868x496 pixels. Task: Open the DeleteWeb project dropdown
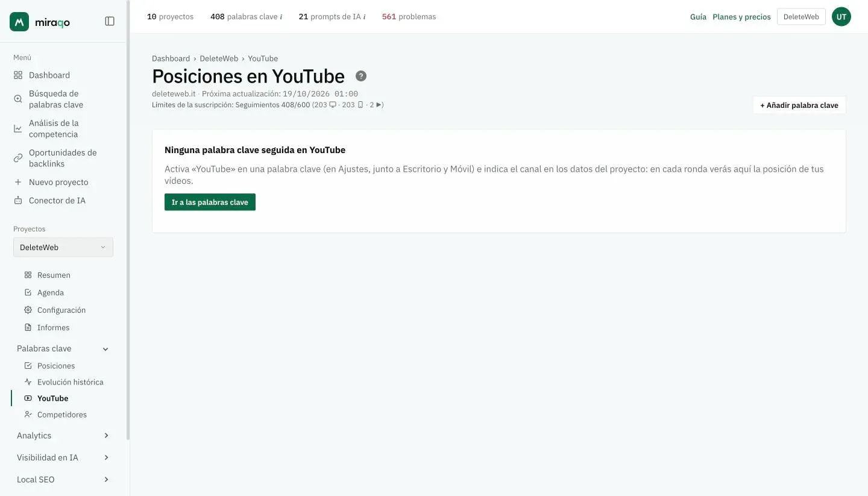click(x=63, y=247)
